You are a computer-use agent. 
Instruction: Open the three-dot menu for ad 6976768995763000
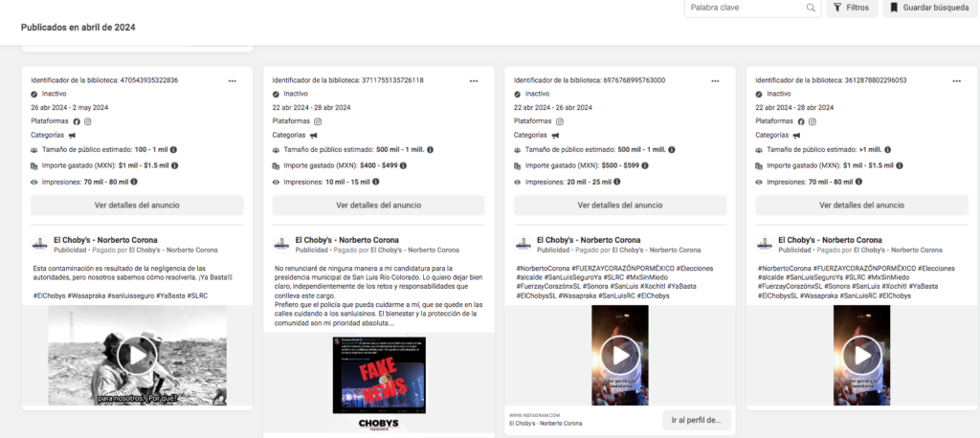[715, 80]
